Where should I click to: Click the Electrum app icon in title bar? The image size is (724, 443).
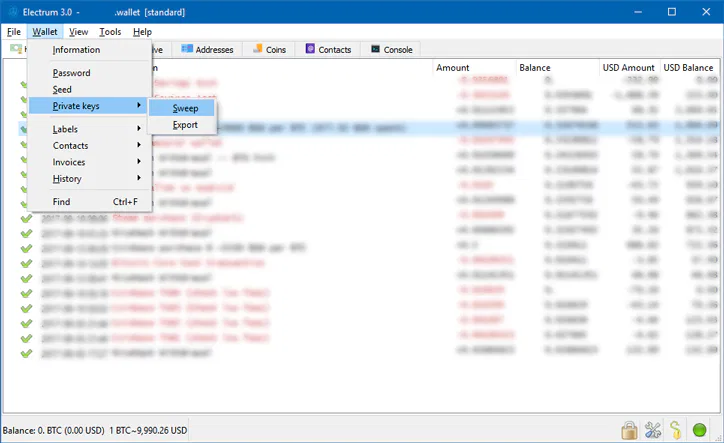(x=11, y=12)
